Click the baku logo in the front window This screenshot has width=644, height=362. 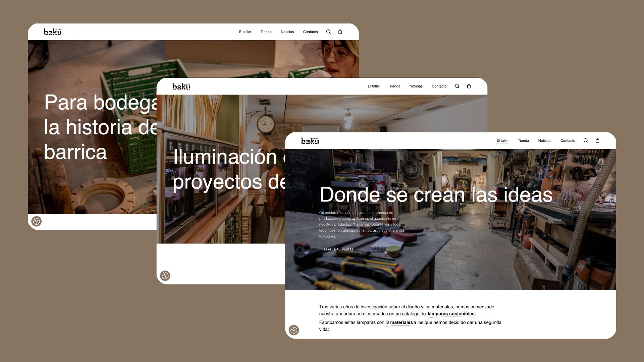pos(310,141)
